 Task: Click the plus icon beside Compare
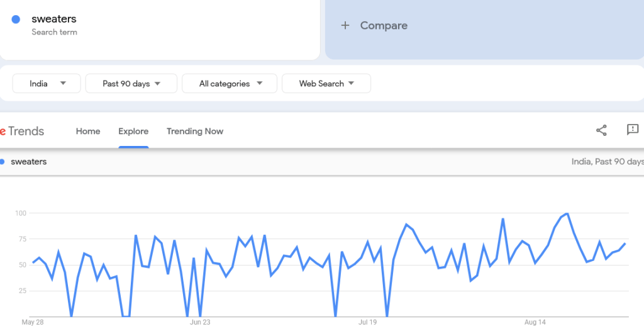(x=345, y=26)
